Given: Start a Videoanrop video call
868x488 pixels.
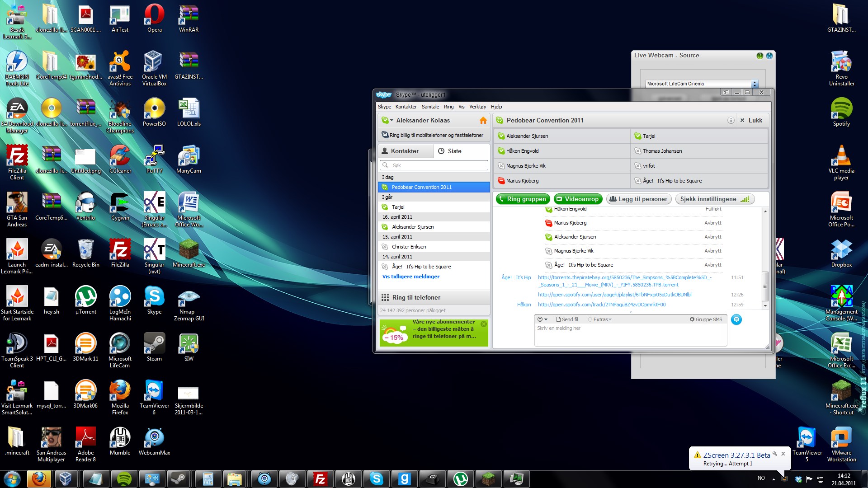Looking at the screenshot, I should (x=578, y=199).
